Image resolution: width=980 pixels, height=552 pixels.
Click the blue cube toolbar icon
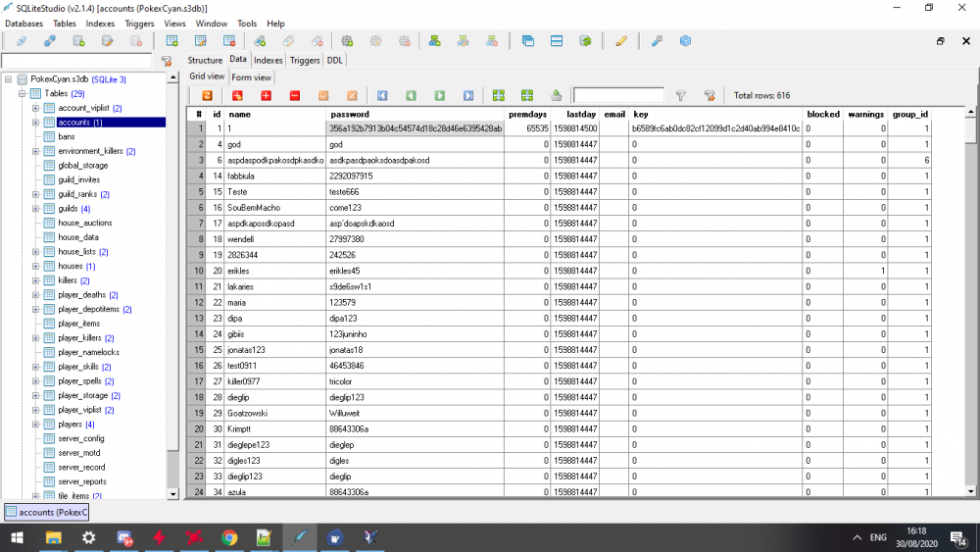[x=686, y=41]
